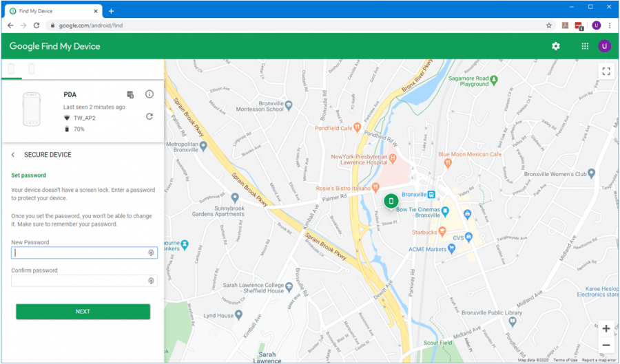This screenshot has width=620, height=364.
Task: Click browser forward arrow
Action: click(x=23, y=25)
